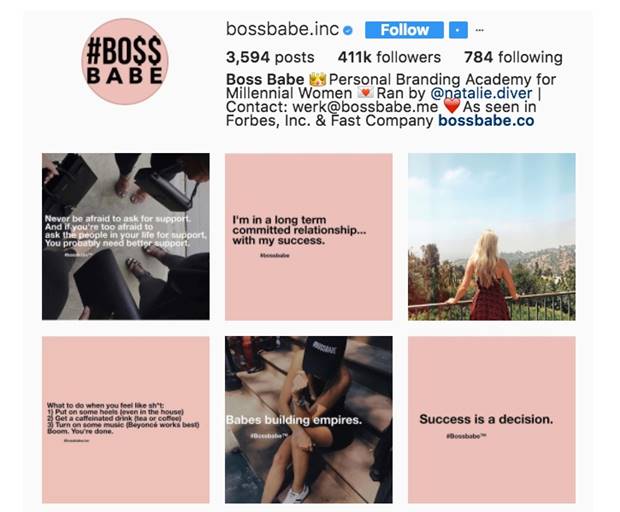620x512 pixels.
Task: Click the red heart emoji in bio
Action: click(x=452, y=107)
